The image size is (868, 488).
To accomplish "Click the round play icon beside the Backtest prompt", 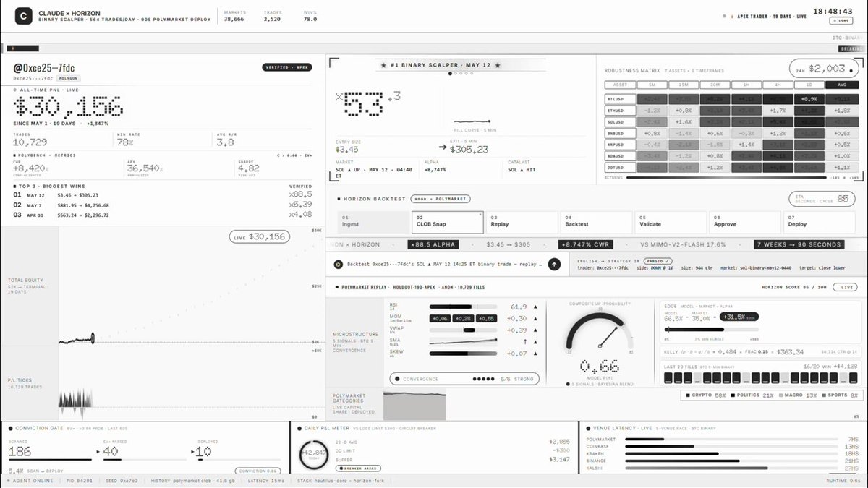I will pyautogui.click(x=338, y=265).
